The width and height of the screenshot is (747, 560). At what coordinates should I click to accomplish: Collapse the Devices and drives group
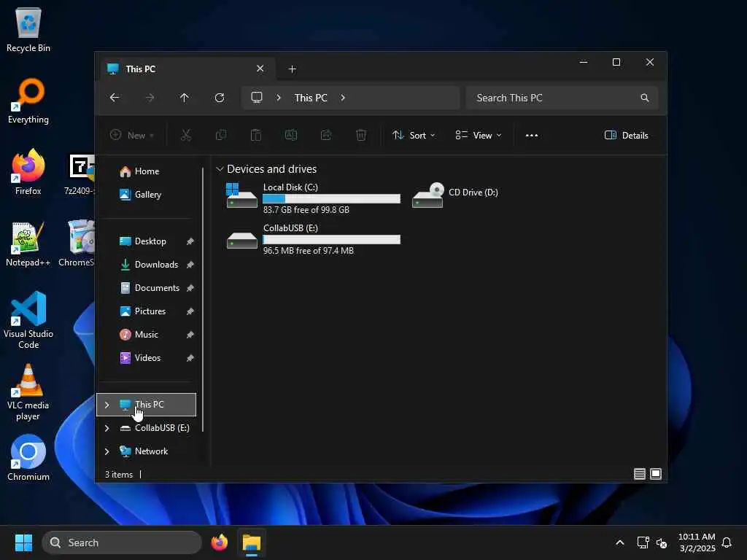(x=220, y=169)
